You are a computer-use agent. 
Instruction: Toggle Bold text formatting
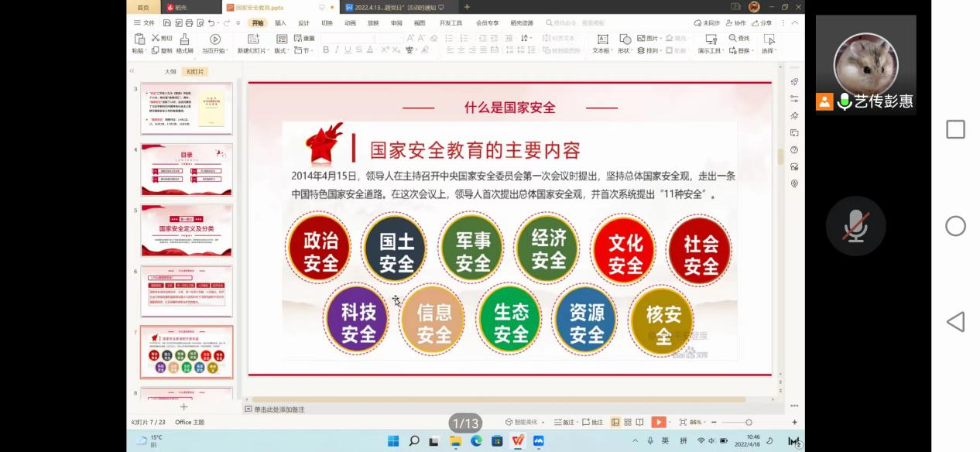tap(326, 50)
